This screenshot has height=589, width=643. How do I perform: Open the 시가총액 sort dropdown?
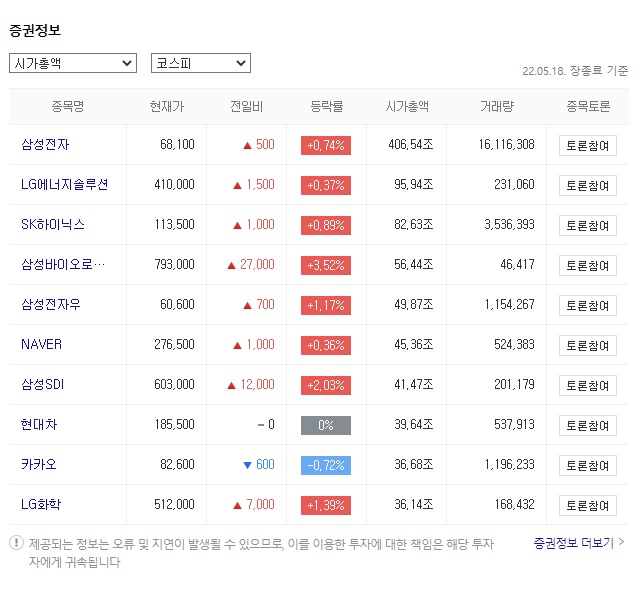[x=73, y=63]
